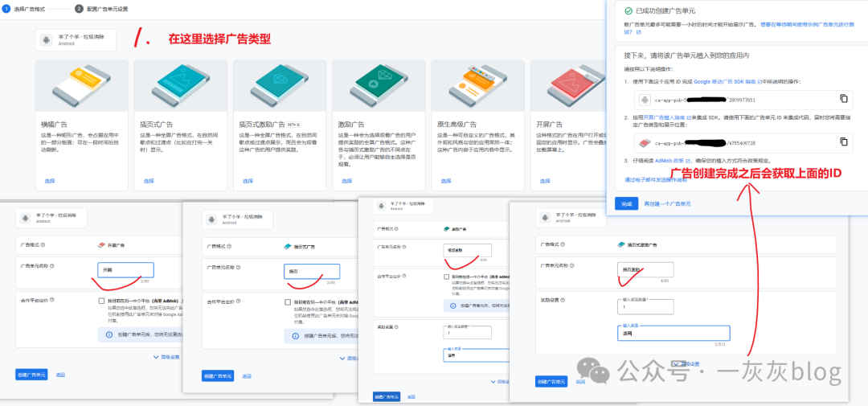This screenshot has height=406, width=868.
Task: Click the info icon in 激励广告 form notice
Action: pos(454,306)
